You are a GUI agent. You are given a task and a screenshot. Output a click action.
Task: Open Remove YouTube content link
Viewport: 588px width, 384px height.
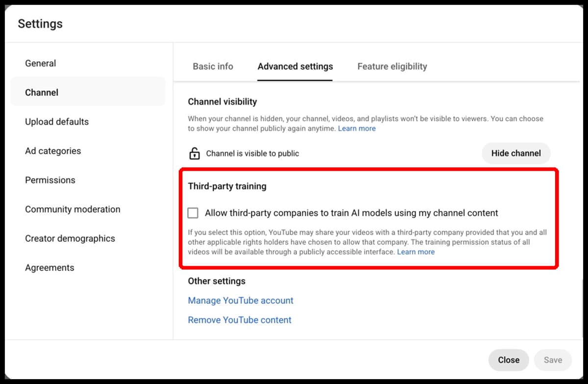[x=240, y=320]
